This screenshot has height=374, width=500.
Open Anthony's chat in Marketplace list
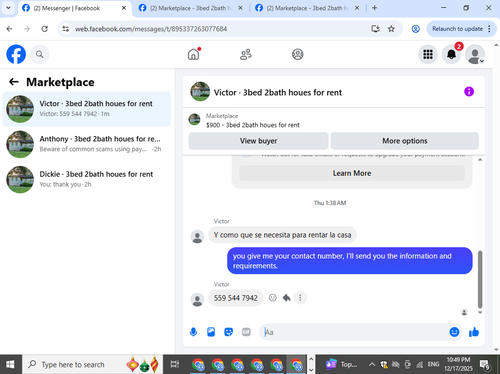[x=87, y=144]
